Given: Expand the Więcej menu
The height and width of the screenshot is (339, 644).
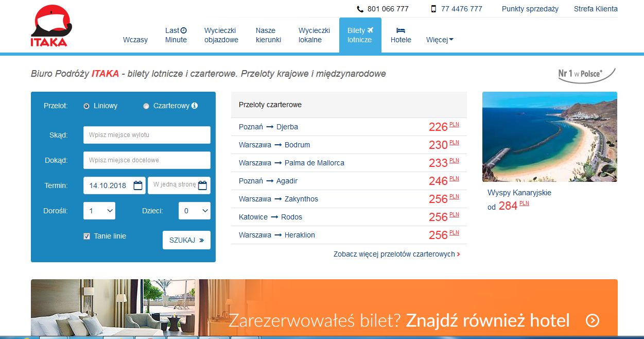Looking at the screenshot, I should click(x=440, y=40).
